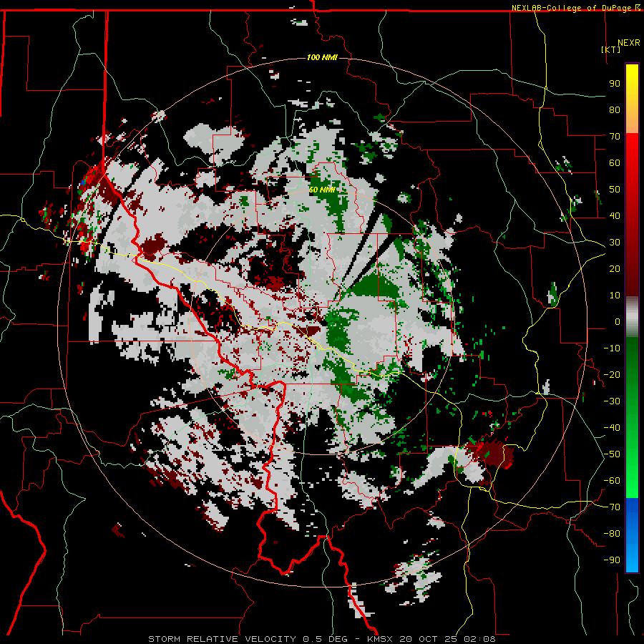Click the NEXR label above the scale
The height and width of the screenshot is (644, 644).
(x=628, y=43)
